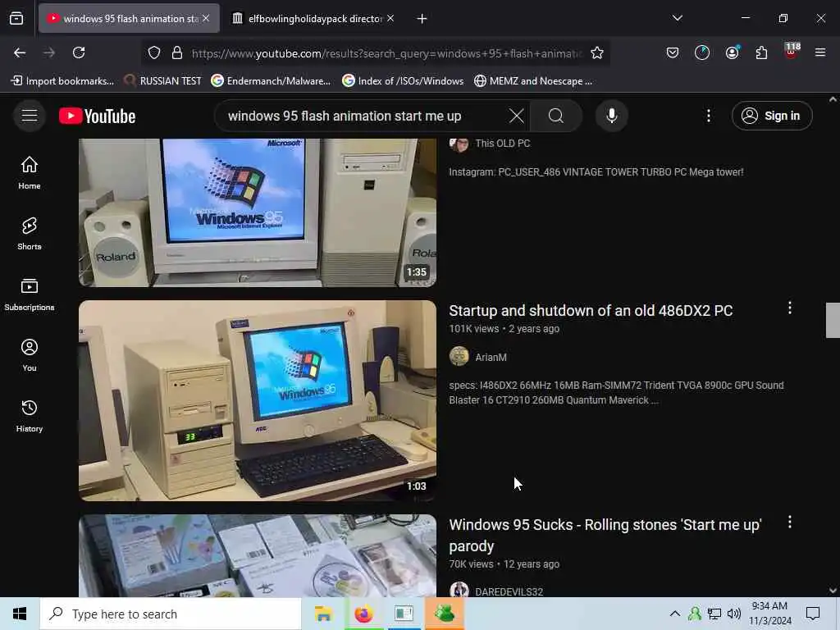Open the Index of /ISOs/Windows bookmark
This screenshot has width=840, height=630.
(403, 81)
